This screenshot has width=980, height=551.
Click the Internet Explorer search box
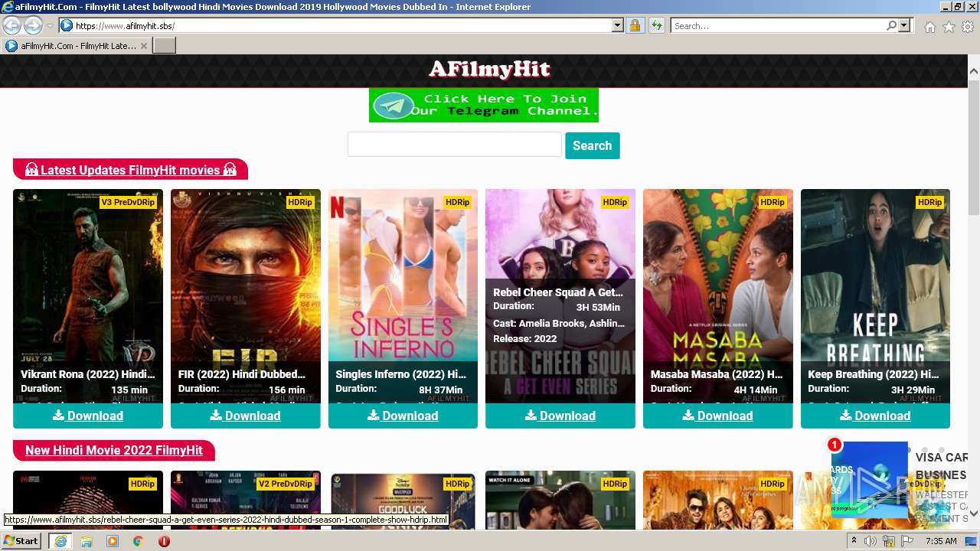tap(777, 25)
